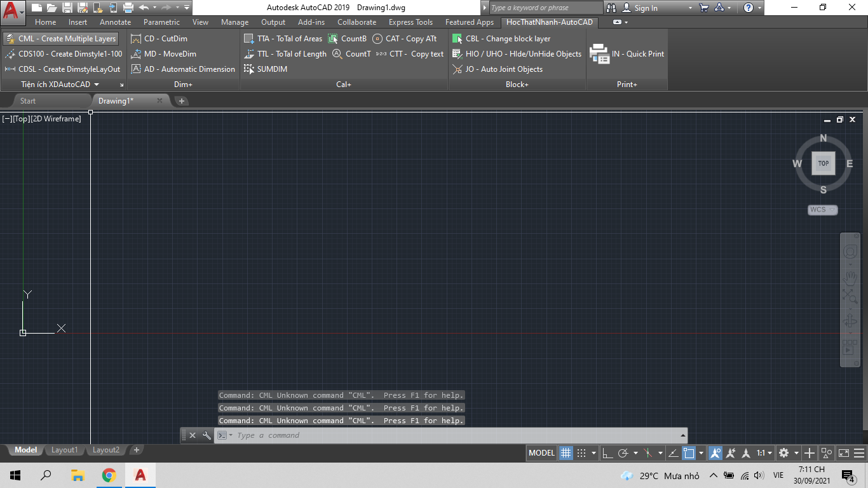Click the keyword search box in title bar

[x=546, y=8]
